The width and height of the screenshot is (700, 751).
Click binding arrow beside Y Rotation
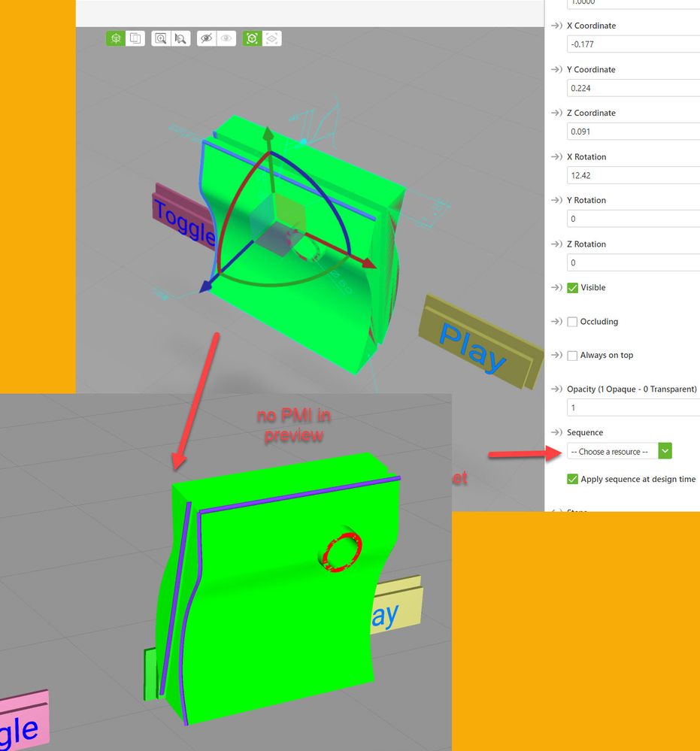556,200
